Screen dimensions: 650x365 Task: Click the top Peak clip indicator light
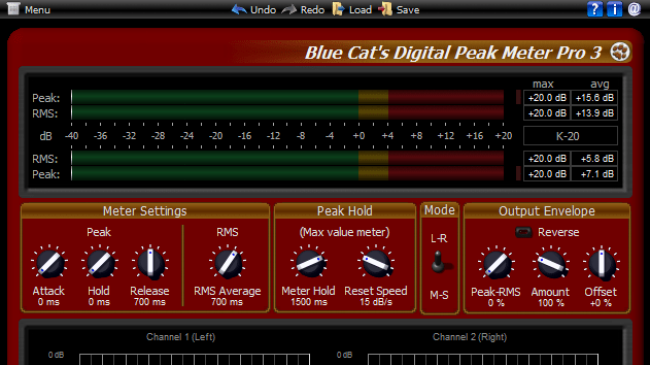[518, 97]
